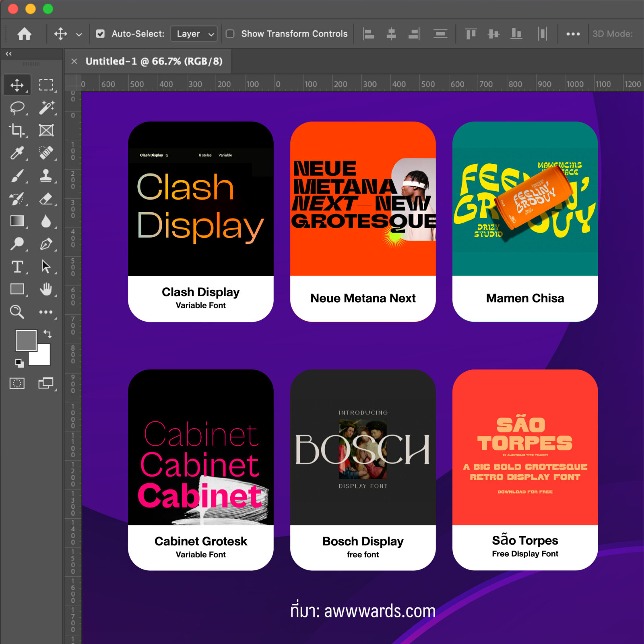Viewport: 644px width, 644px height.
Task: Open the Auto-Select Layer dropdown
Action: (x=194, y=34)
